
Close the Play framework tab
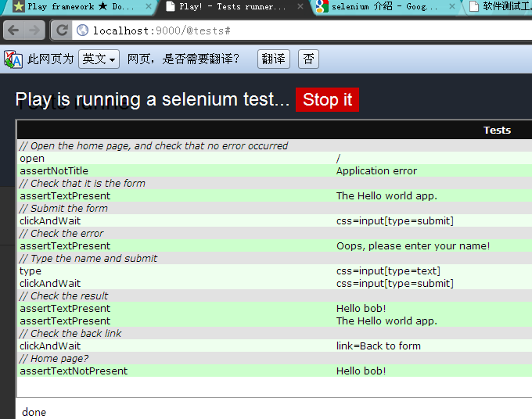[x=149, y=6]
